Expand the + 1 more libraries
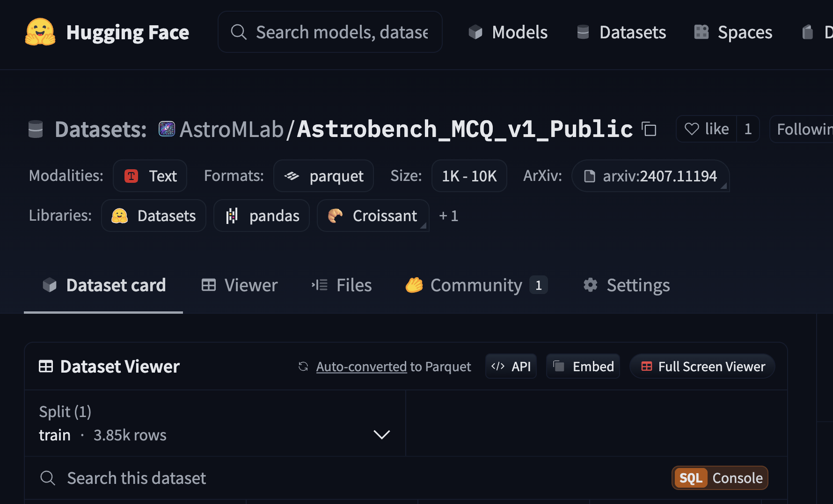The width and height of the screenshot is (833, 504). (448, 216)
